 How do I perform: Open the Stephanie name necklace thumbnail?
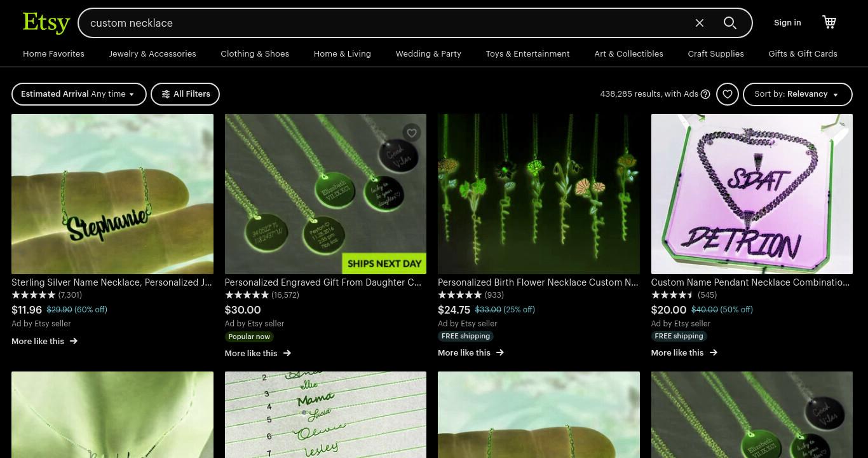112,194
